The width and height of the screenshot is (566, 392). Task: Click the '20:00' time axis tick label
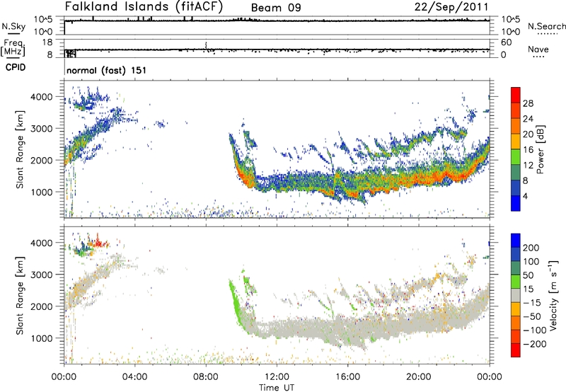[418, 377]
